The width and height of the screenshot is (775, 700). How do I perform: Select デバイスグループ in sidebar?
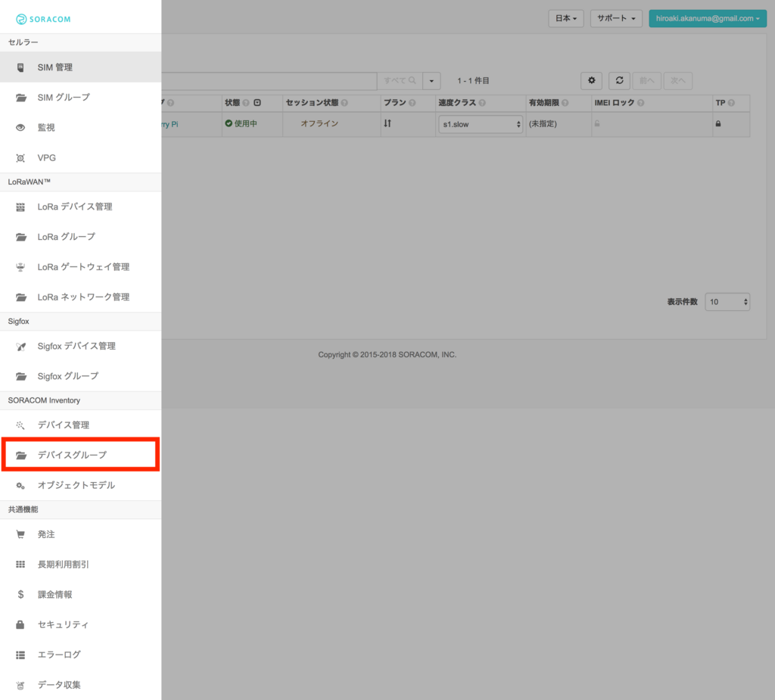click(x=80, y=455)
